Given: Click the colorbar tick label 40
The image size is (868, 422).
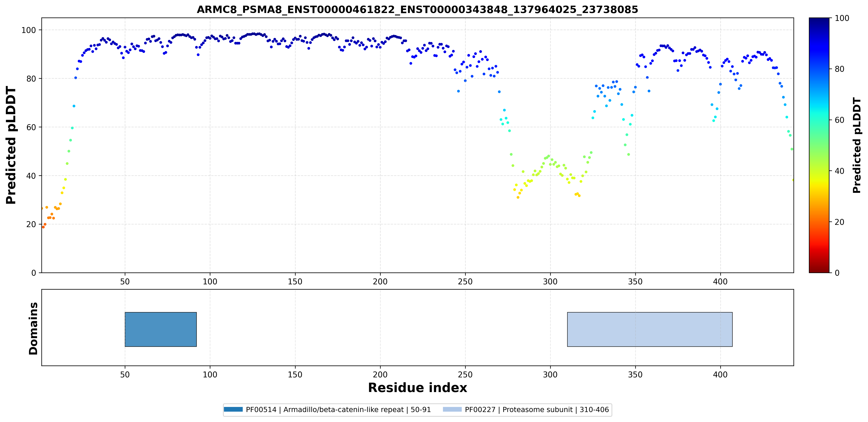Looking at the screenshot, I should pyautogui.click(x=839, y=171).
